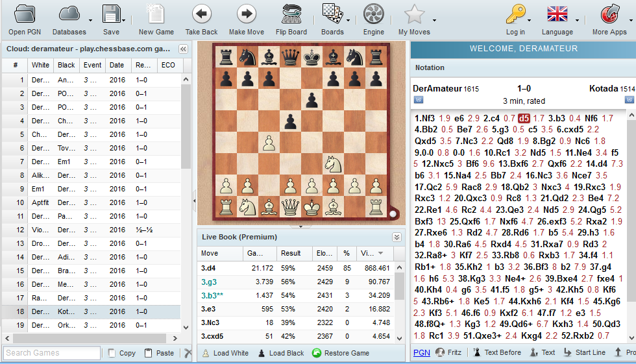Start a New Game
Screen dimensions: 636x364
pos(156,19)
